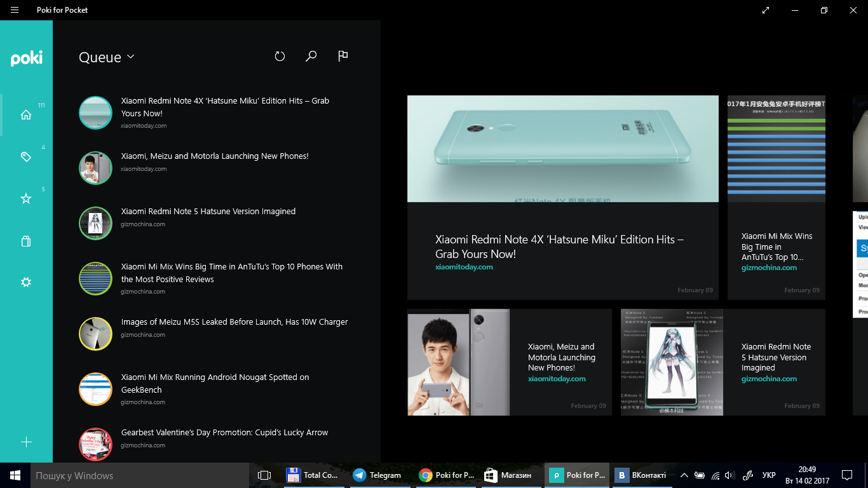Image resolution: width=868 pixels, height=488 pixels.
Task: Open Favorites star in sidebar
Action: (x=26, y=199)
